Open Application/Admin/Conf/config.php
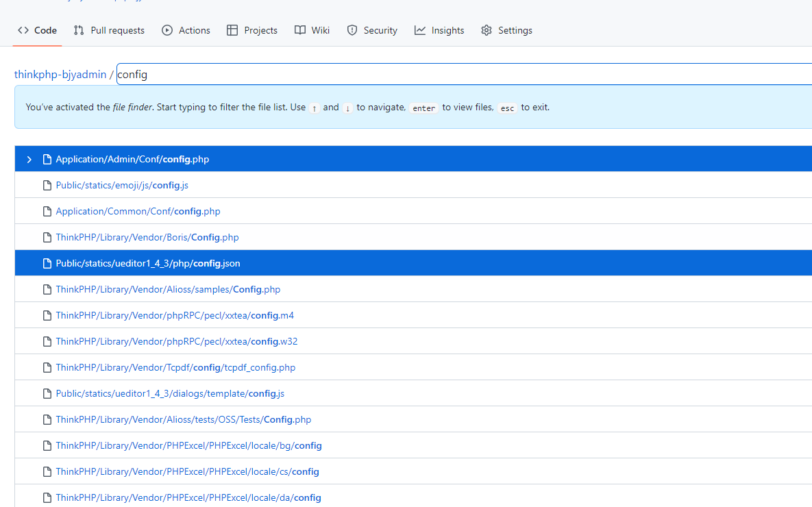 132,160
